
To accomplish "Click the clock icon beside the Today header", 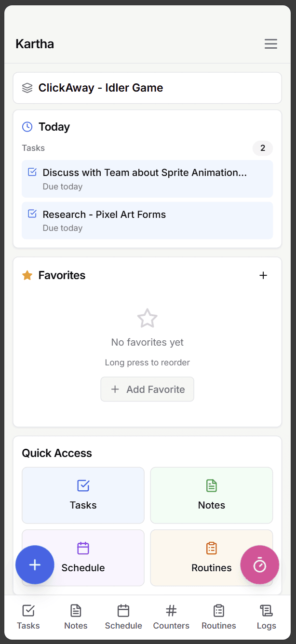I will 27,126.
